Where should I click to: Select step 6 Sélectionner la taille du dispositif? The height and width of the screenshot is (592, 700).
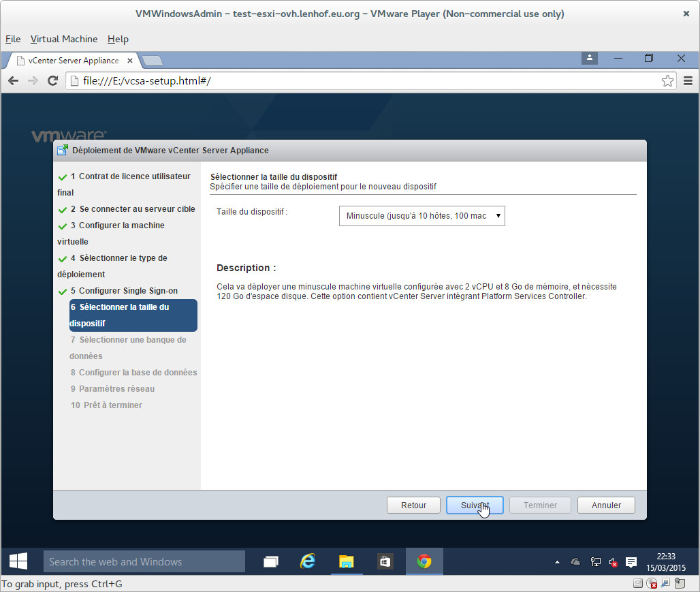133,315
